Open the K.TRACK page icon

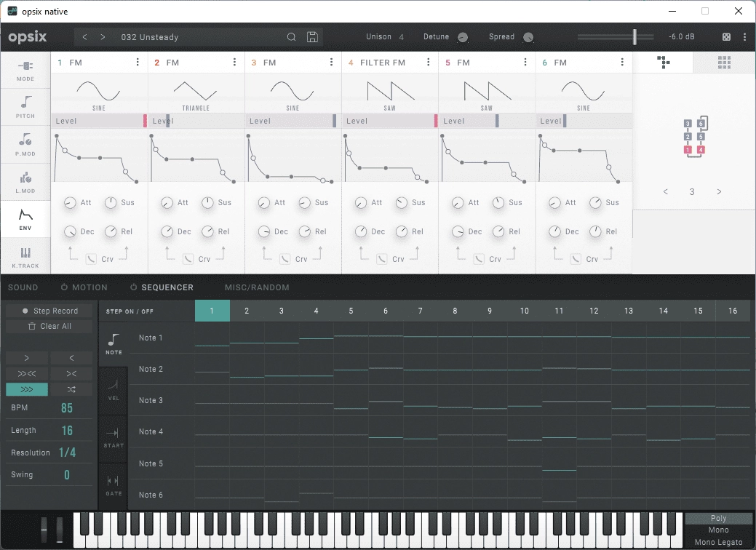coord(25,257)
